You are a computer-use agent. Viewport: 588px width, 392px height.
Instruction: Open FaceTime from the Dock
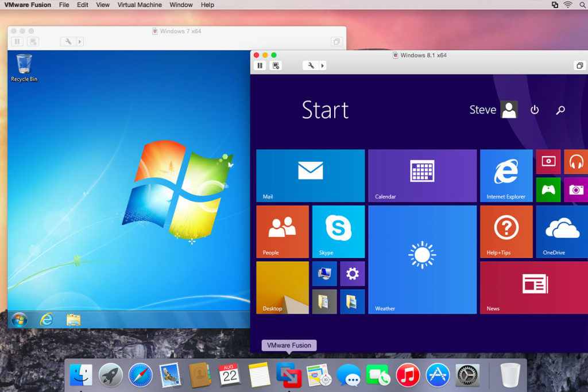378,375
